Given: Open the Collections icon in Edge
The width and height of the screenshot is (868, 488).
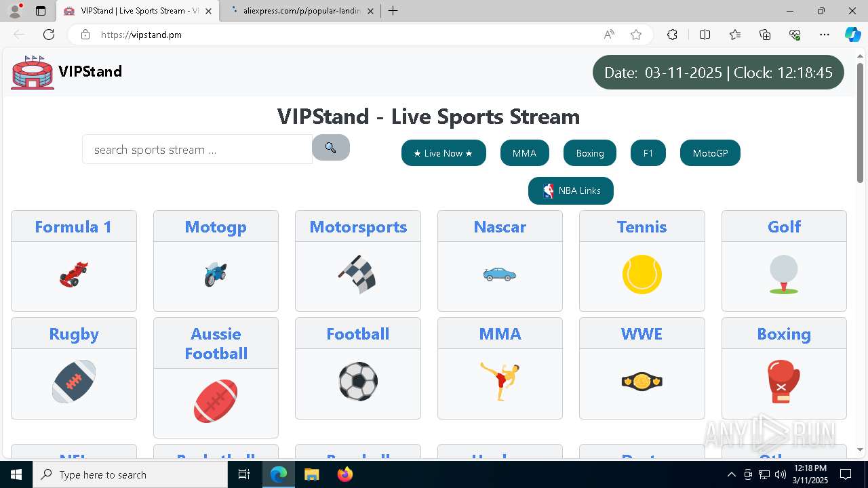Looking at the screenshot, I should click(765, 35).
